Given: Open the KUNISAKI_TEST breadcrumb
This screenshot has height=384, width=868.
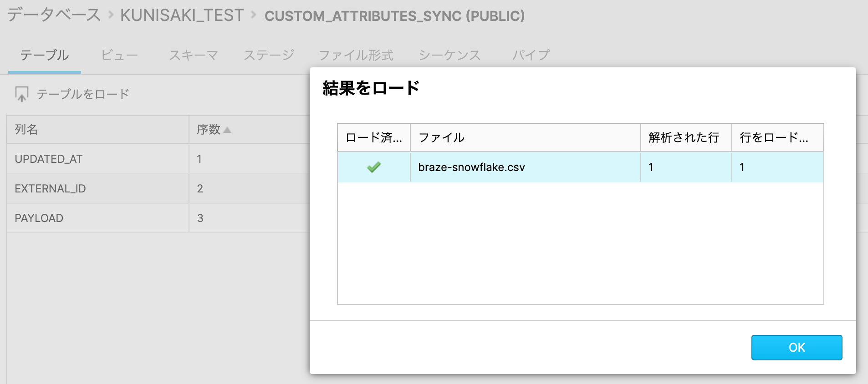Looking at the screenshot, I should pyautogui.click(x=182, y=15).
